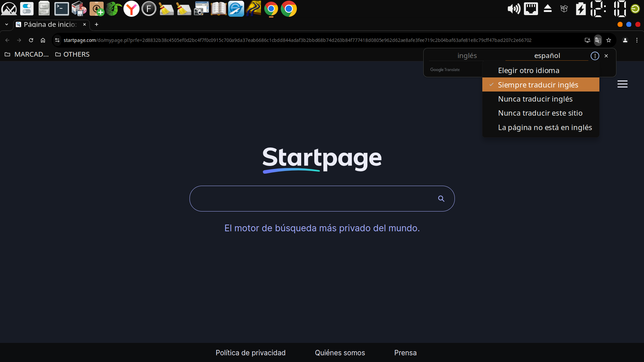Image resolution: width=644 pixels, height=362 pixels.
Task: Open the tab search chevron near the tab strip
Action: coord(6,24)
